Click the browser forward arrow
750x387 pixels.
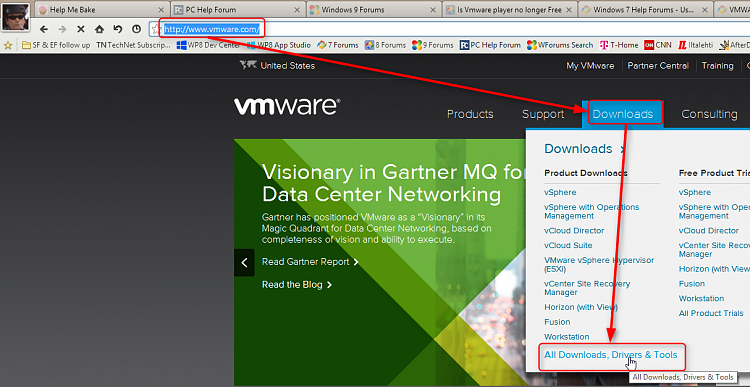click(x=62, y=30)
